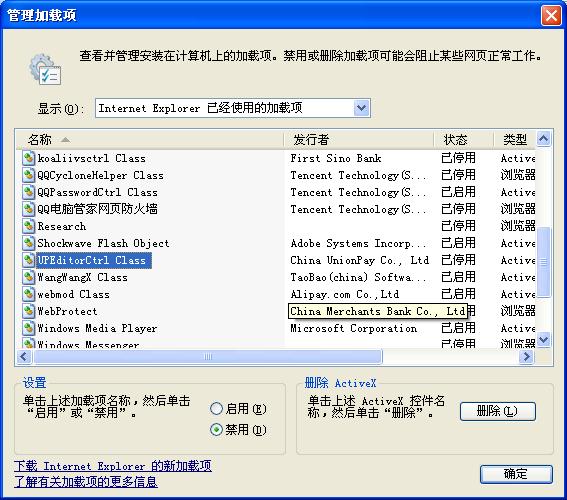This screenshot has height=500, width=567.
Task: Select the Research entry name
Action: (x=62, y=226)
